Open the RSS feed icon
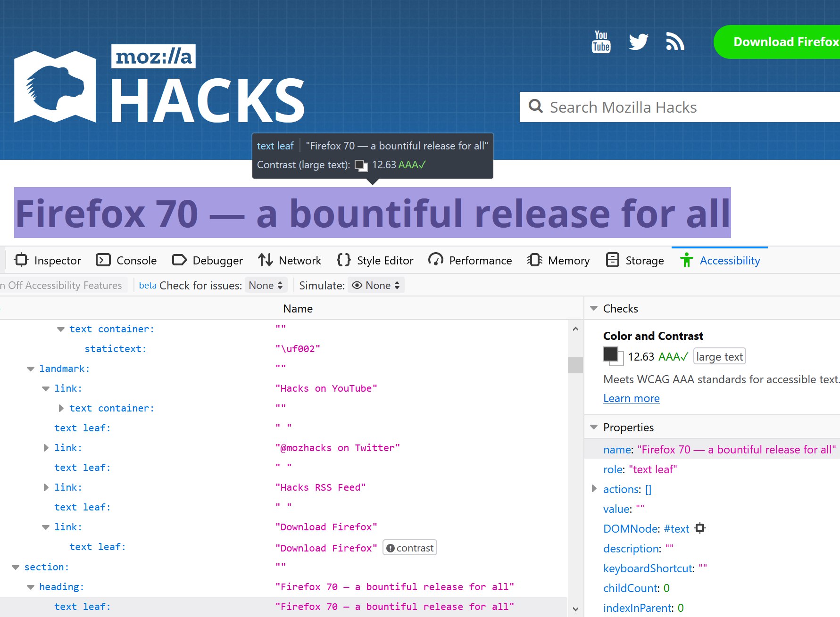The width and height of the screenshot is (840, 617). click(675, 42)
